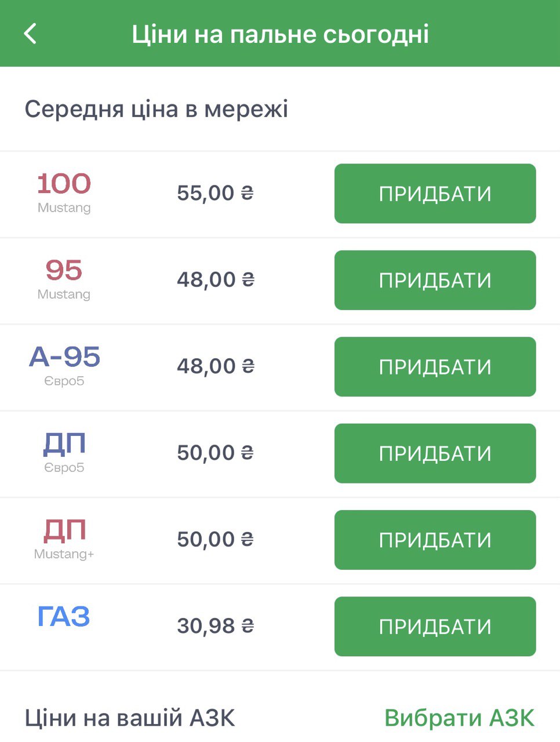
Task: Tap the Ціни на пальне сьогодні title
Action: tap(280, 34)
